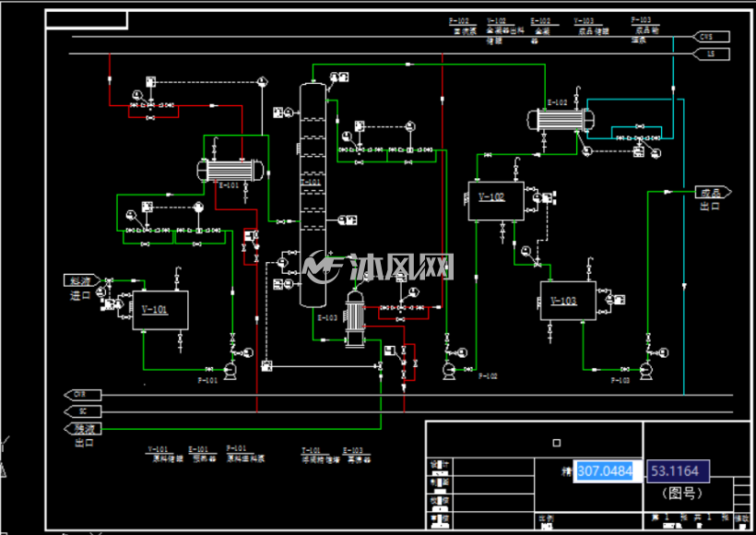Select the 料液 inlet arrow tag
This screenshot has width=756, height=535.
tap(82, 280)
